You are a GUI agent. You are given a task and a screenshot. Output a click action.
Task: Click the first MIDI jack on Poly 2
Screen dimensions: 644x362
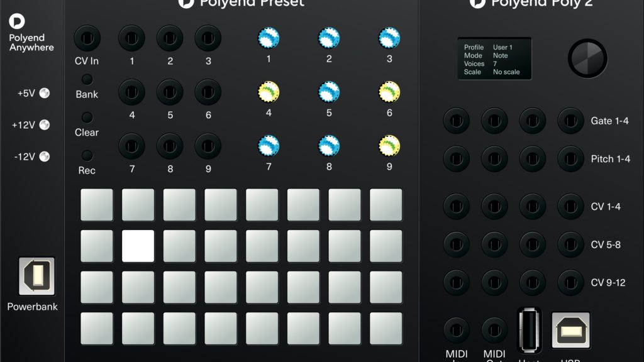tap(457, 330)
